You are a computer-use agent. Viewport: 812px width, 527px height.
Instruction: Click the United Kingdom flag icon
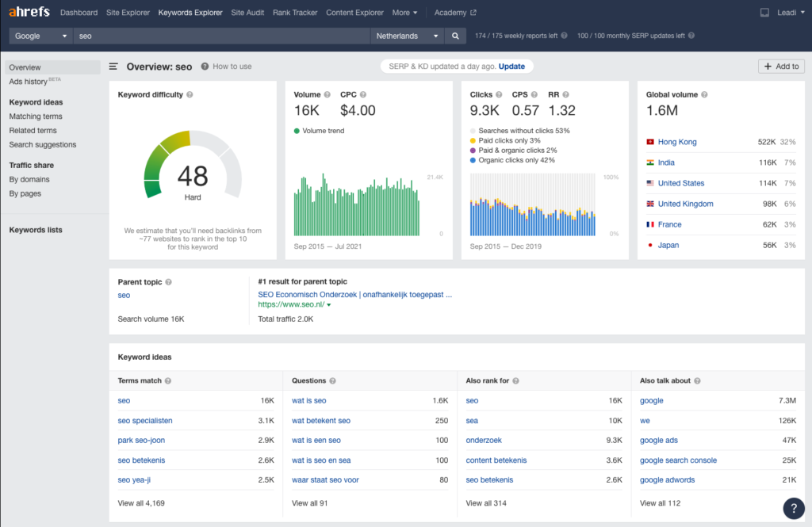(650, 204)
